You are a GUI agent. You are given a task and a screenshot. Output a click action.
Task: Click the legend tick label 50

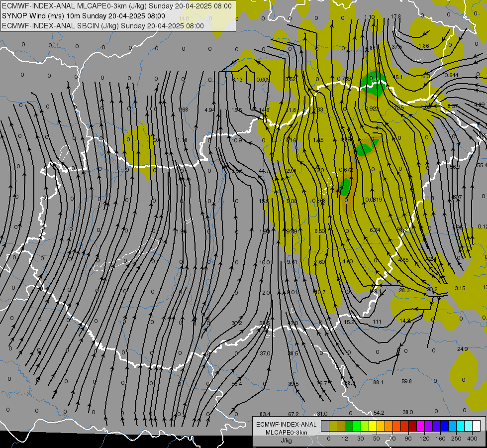tap(377, 439)
